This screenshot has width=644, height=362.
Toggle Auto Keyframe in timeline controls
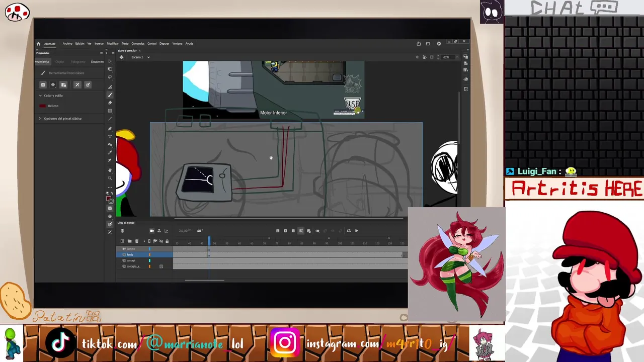pos(301,231)
